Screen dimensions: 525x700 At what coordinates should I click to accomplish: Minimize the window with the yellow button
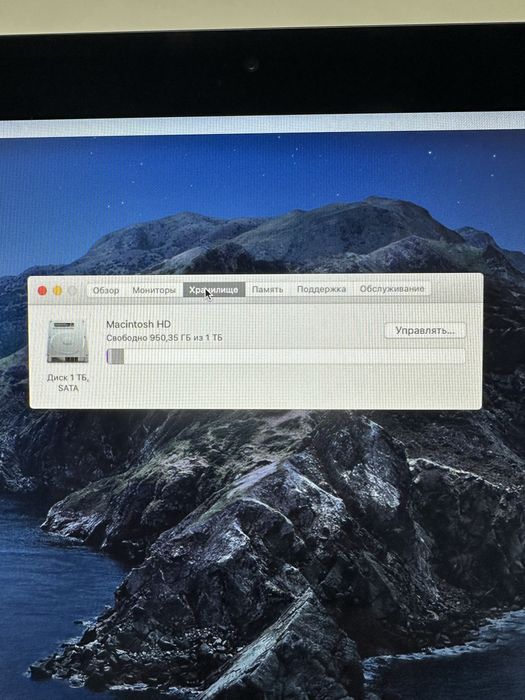click(58, 291)
